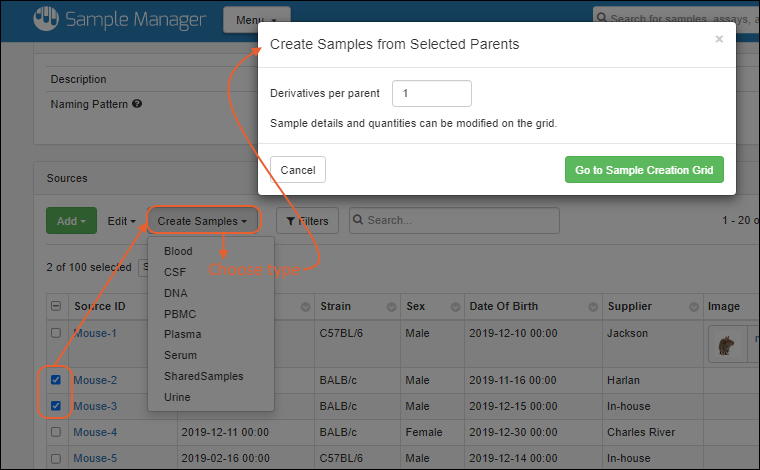Open the Strain column sort menu
The width and height of the screenshot is (760, 470).
pyautogui.click(x=387, y=306)
